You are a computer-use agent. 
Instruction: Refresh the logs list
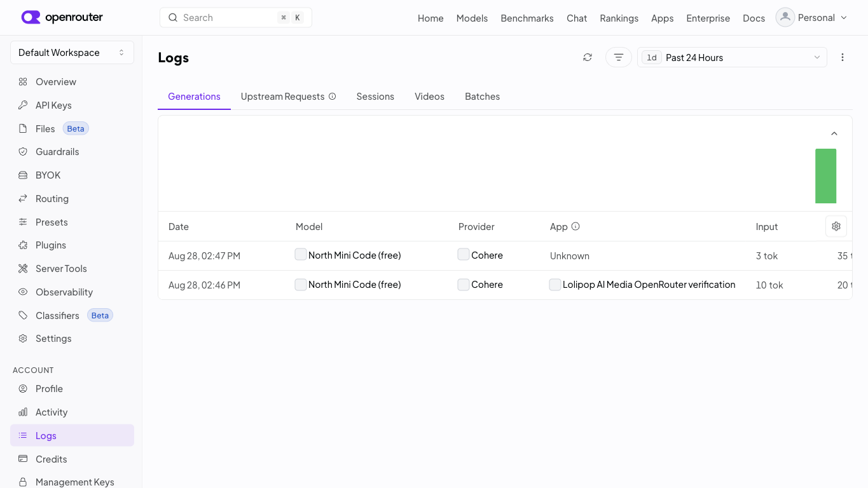tap(588, 57)
